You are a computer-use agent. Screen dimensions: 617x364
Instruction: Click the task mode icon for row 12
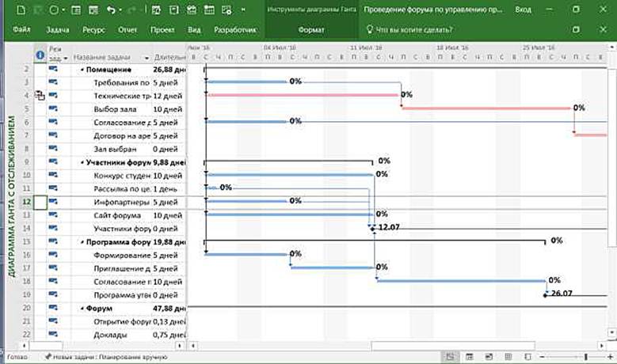pyautogui.click(x=54, y=202)
